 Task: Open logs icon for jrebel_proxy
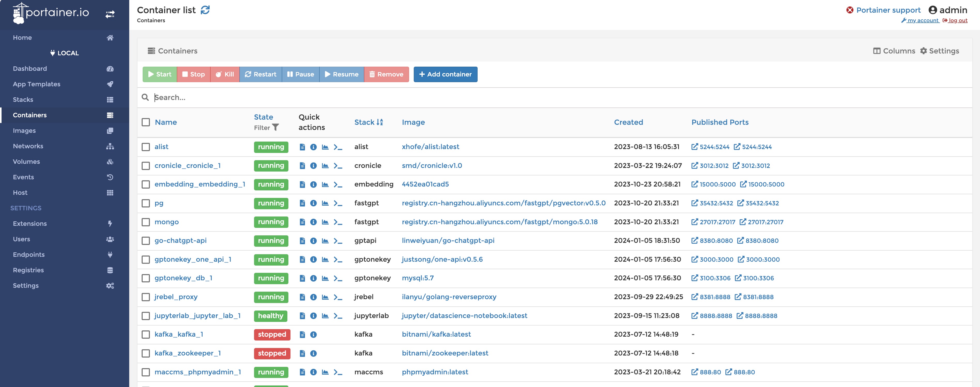click(x=302, y=297)
